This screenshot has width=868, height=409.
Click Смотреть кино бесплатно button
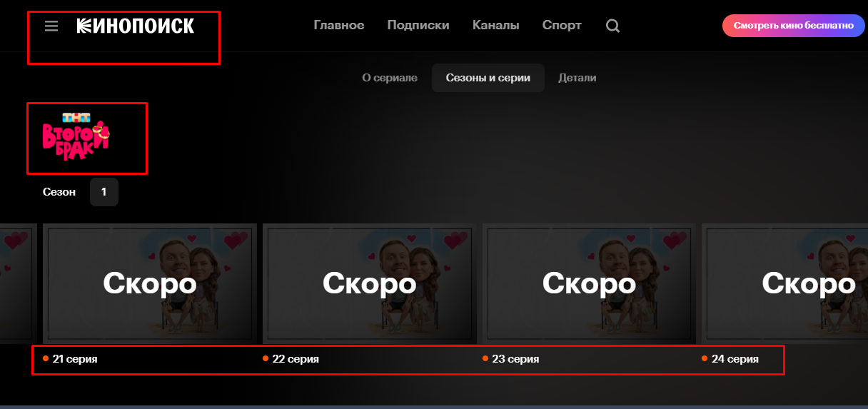point(794,25)
